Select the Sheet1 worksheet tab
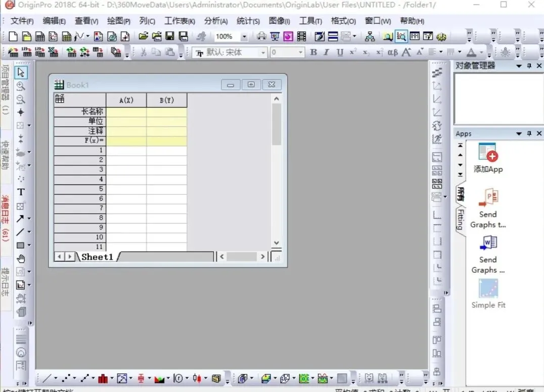The width and height of the screenshot is (544, 392). point(98,257)
